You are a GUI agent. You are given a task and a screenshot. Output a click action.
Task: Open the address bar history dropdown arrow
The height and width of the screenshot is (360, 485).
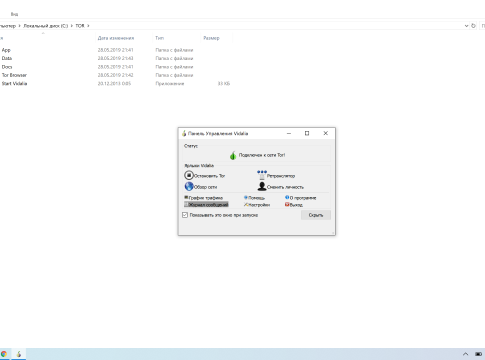(x=466, y=26)
